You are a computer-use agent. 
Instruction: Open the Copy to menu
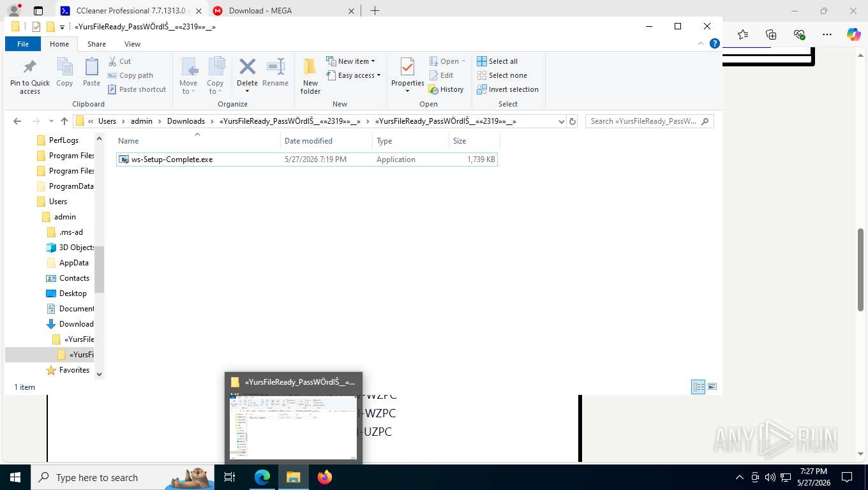(x=215, y=76)
